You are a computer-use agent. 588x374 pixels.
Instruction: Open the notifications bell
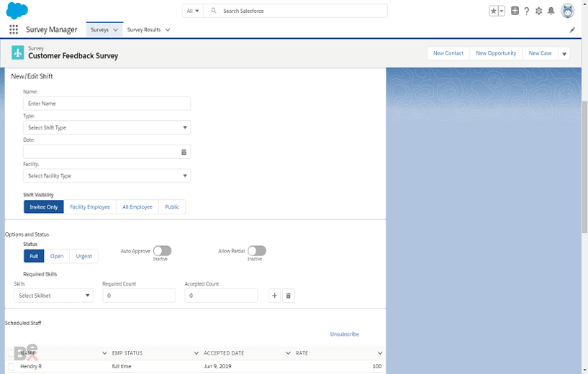pos(551,12)
